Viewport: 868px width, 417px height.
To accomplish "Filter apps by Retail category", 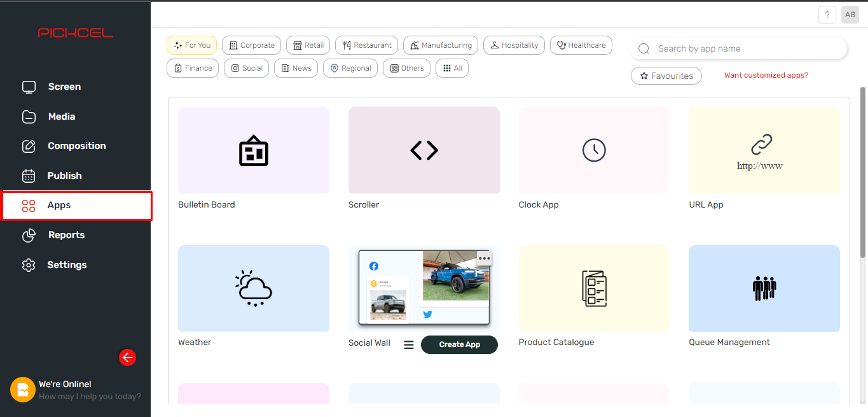I will [x=308, y=45].
